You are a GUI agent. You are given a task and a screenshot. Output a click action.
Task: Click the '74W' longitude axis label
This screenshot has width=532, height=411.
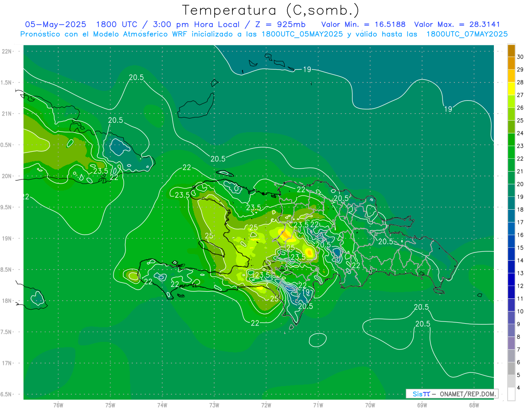click(162, 405)
